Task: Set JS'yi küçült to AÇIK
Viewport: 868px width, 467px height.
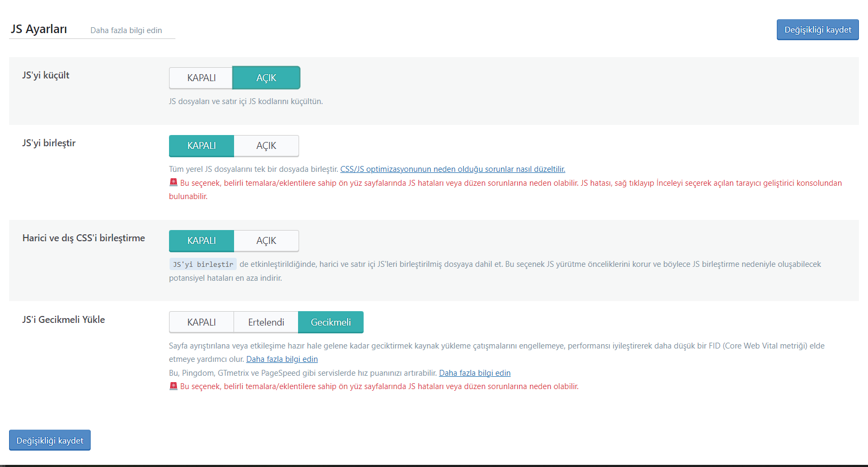Action: click(x=266, y=78)
